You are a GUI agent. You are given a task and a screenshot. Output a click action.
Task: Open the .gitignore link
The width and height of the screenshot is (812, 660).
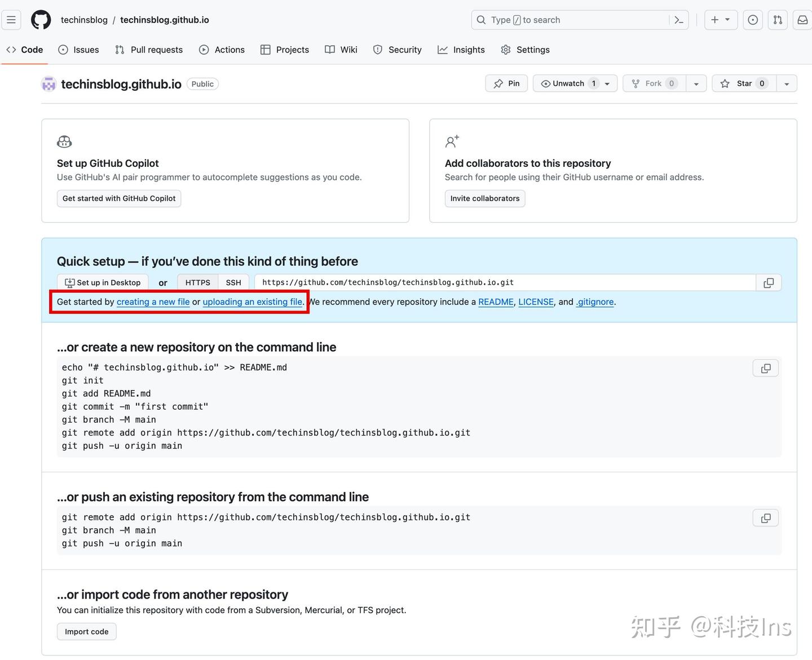595,302
